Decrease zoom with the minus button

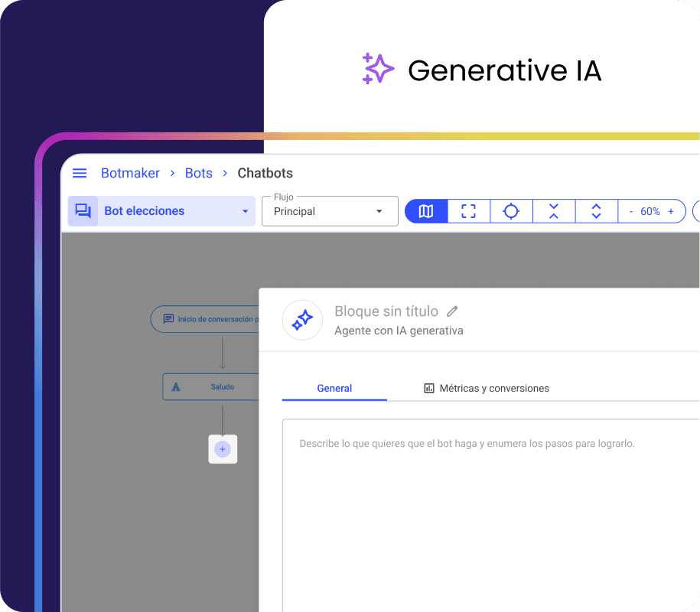(x=631, y=212)
